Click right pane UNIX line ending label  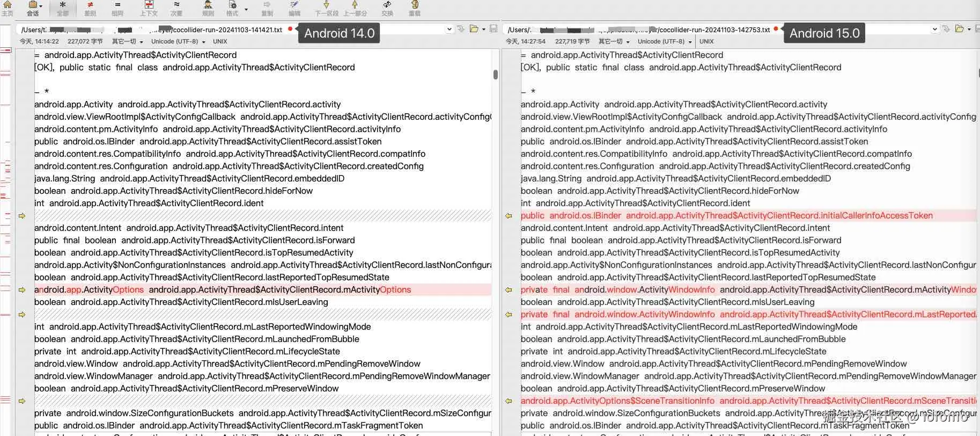click(x=706, y=41)
